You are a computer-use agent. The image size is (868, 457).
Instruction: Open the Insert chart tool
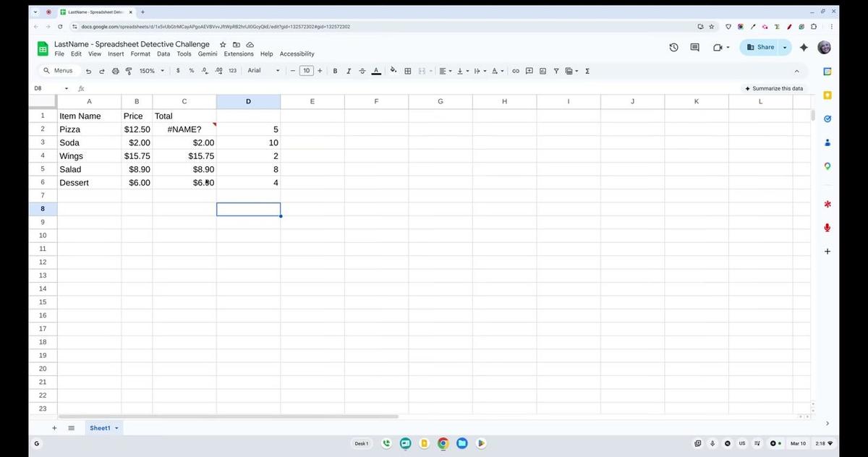[x=542, y=71]
